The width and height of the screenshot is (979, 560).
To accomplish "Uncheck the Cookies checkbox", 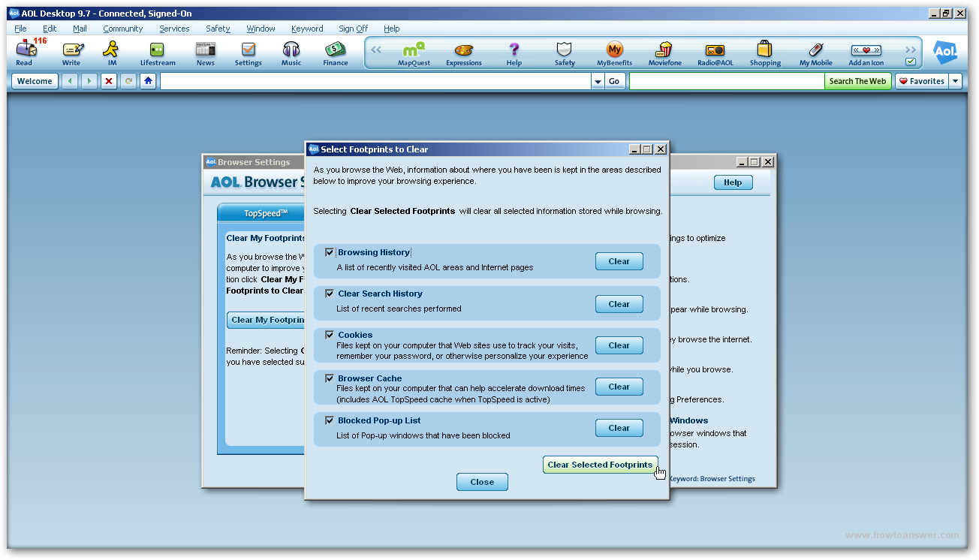I will [x=329, y=335].
